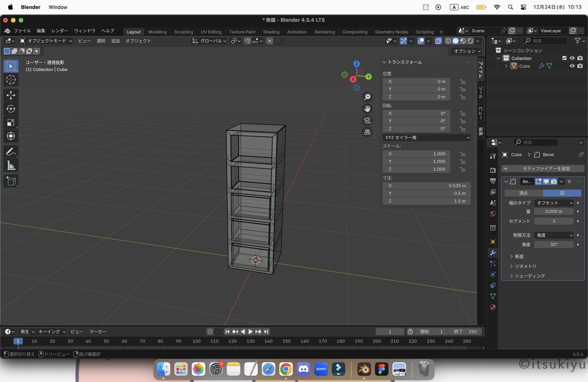This screenshot has width=588, height=382.
Task: Open Discord from the Dock
Action: coord(303,369)
